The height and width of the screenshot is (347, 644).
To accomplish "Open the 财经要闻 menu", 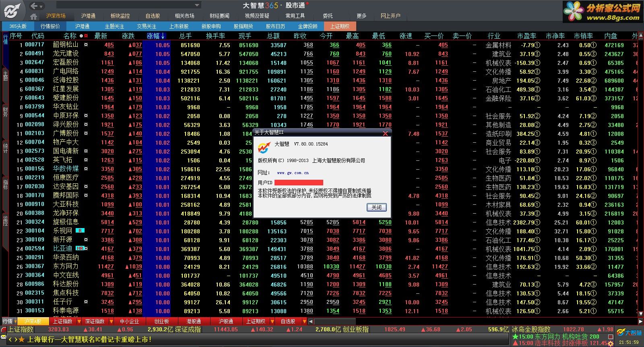I will pyautogui.click(x=219, y=16).
